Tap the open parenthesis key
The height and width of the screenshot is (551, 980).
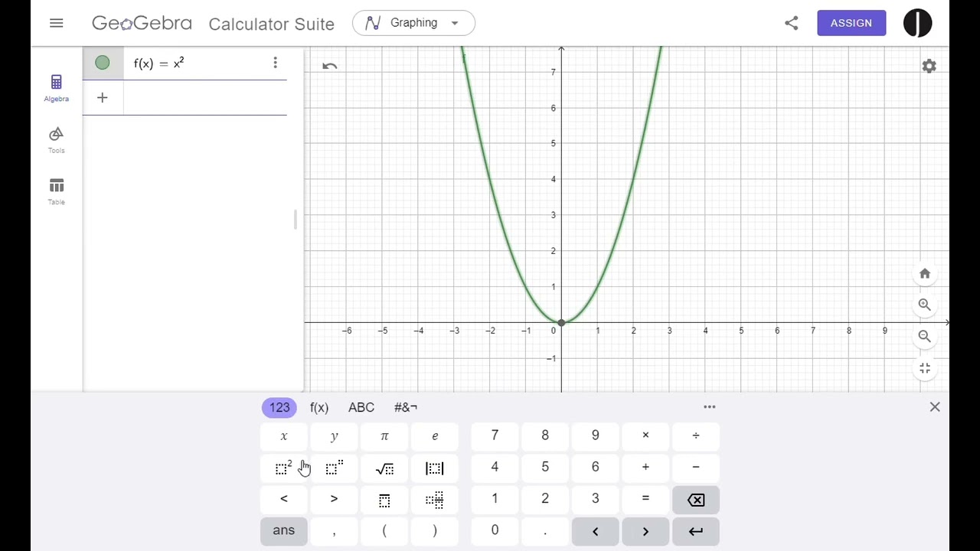[384, 530]
